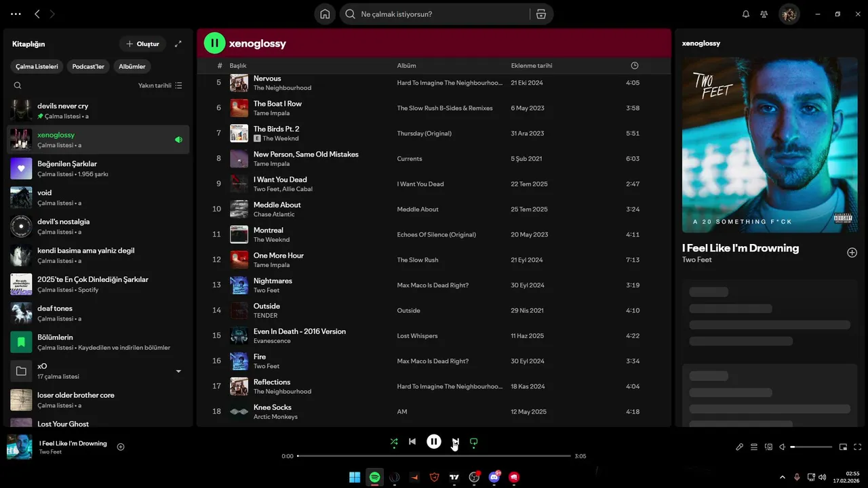
Task: Enter full screen mode
Action: click(858, 447)
